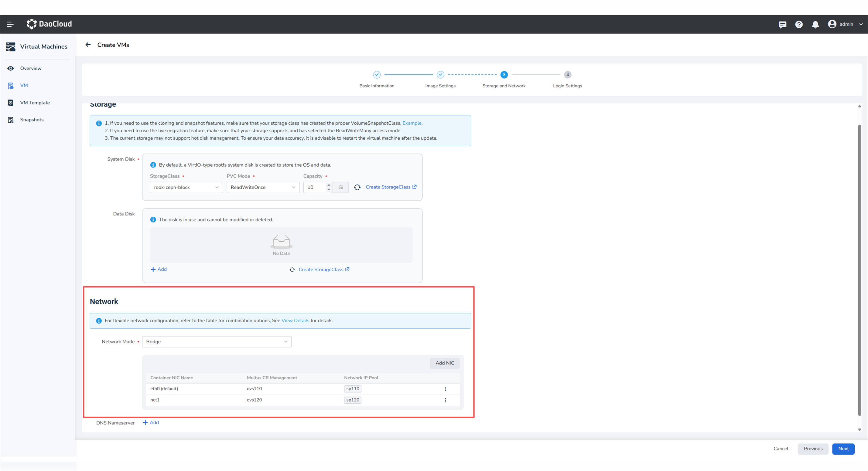Click the admin user avatar icon
This screenshot has width=868, height=471.
[832, 24]
